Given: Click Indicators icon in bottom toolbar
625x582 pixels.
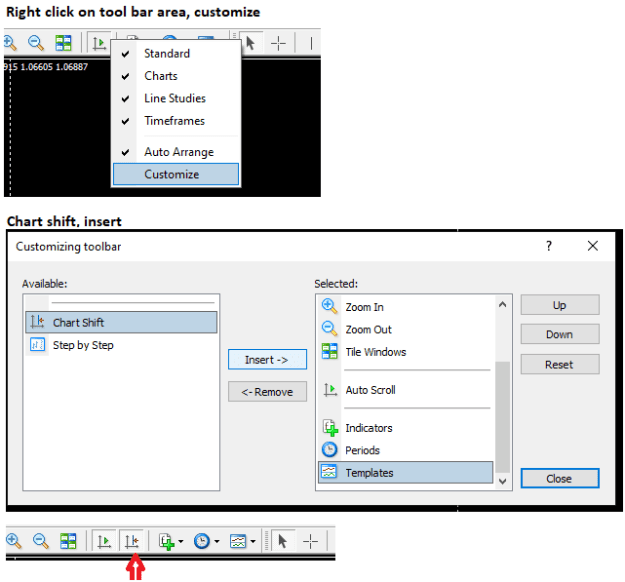Looking at the screenshot, I should tap(167, 541).
